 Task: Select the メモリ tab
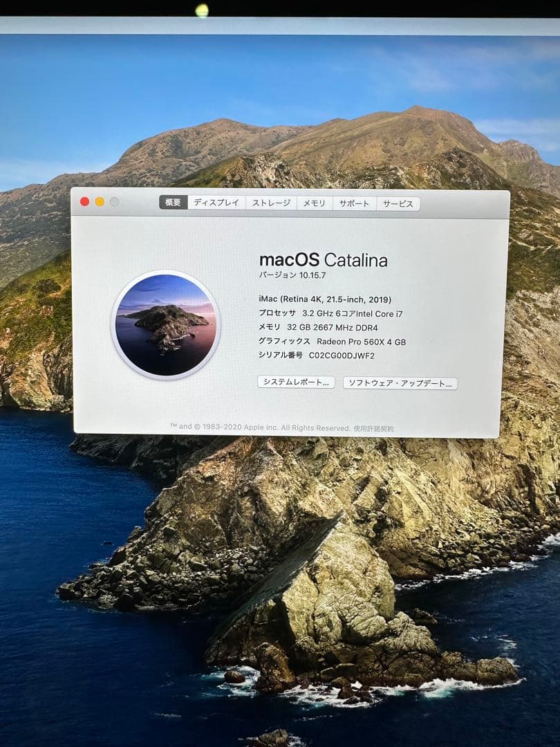click(x=312, y=203)
